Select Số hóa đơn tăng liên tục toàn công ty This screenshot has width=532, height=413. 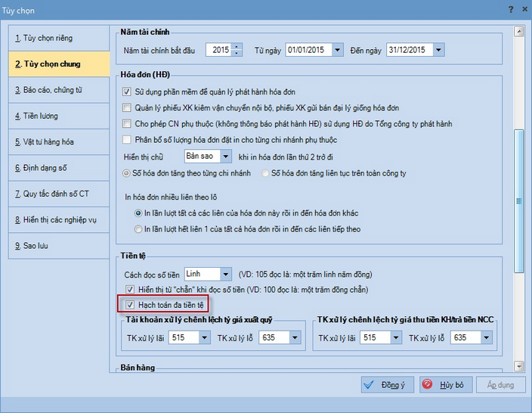point(265,173)
